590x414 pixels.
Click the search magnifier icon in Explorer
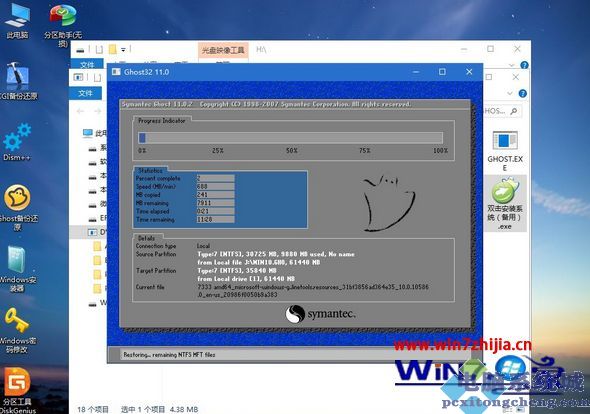point(514,111)
